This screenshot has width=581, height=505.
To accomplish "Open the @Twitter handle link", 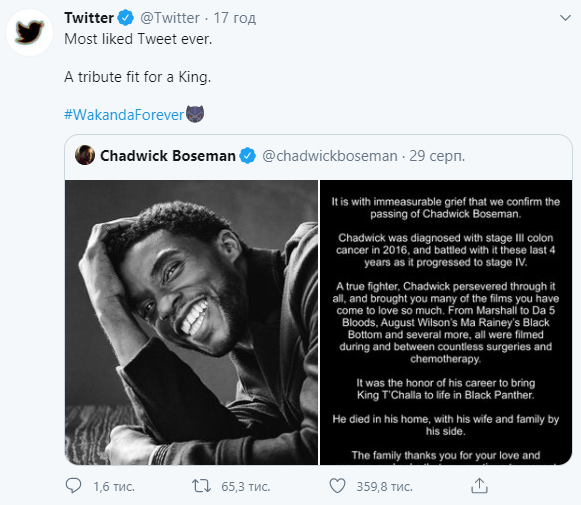I will point(170,18).
